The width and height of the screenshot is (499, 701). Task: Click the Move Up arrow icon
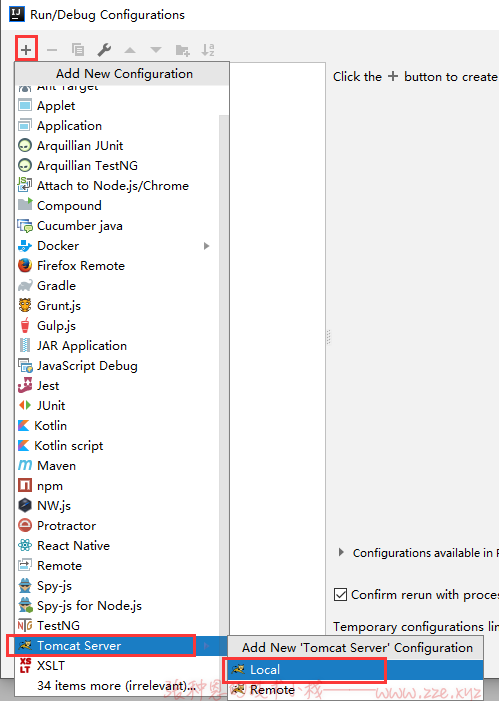click(x=130, y=50)
